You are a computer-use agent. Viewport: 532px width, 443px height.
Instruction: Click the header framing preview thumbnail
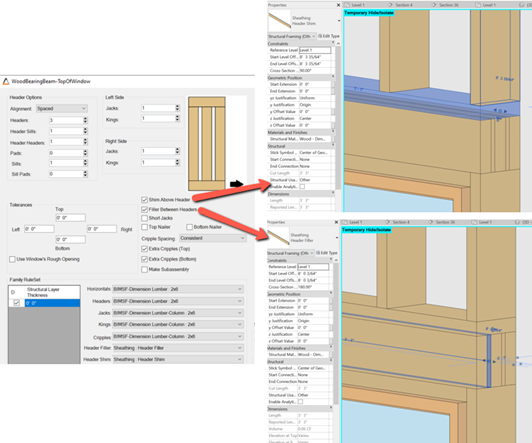(207, 143)
